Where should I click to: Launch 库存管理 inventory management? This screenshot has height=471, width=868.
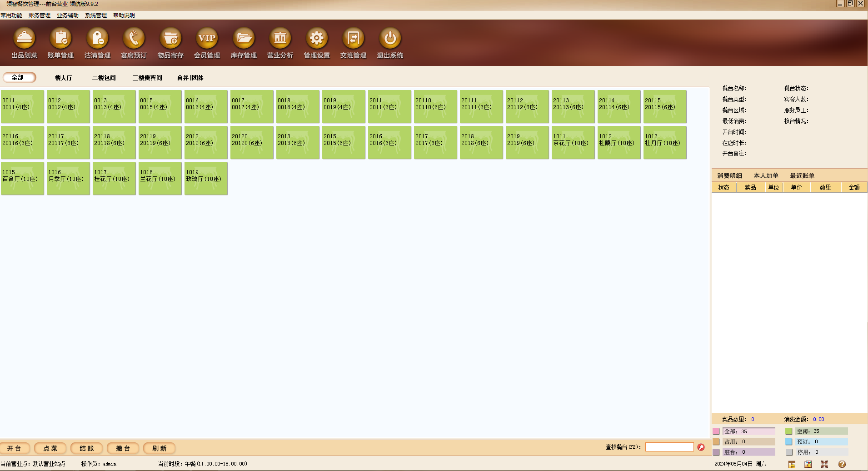click(244, 39)
